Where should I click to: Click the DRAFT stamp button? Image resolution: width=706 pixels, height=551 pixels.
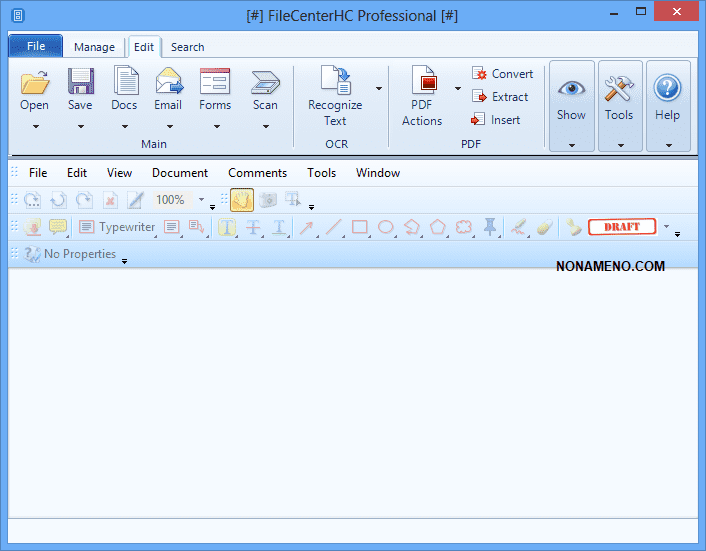click(622, 227)
